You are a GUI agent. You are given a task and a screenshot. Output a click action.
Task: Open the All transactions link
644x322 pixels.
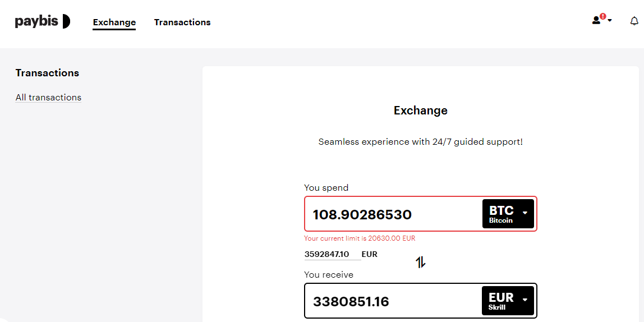48,98
